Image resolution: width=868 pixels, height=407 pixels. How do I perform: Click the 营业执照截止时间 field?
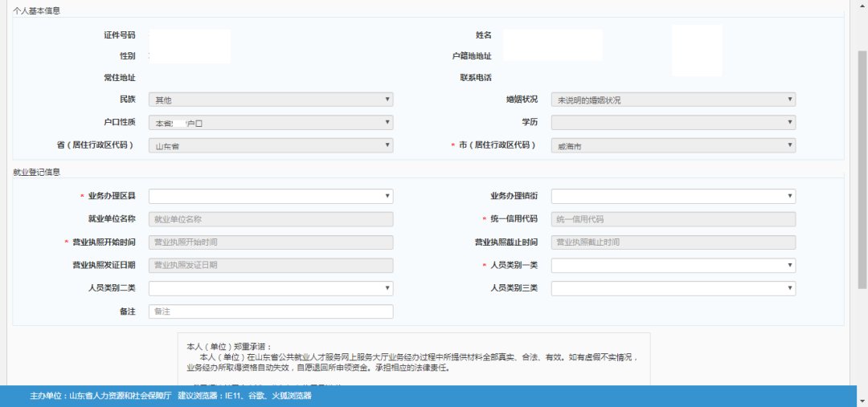pos(673,242)
